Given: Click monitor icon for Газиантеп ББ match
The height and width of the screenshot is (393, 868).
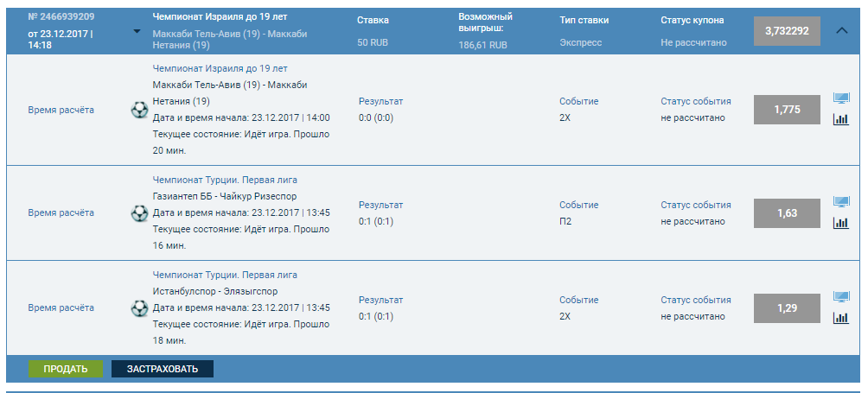Looking at the screenshot, I should point(840,202).
